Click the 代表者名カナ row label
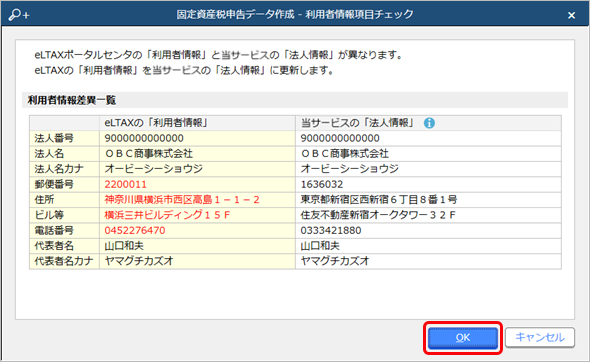 point(65,261)
